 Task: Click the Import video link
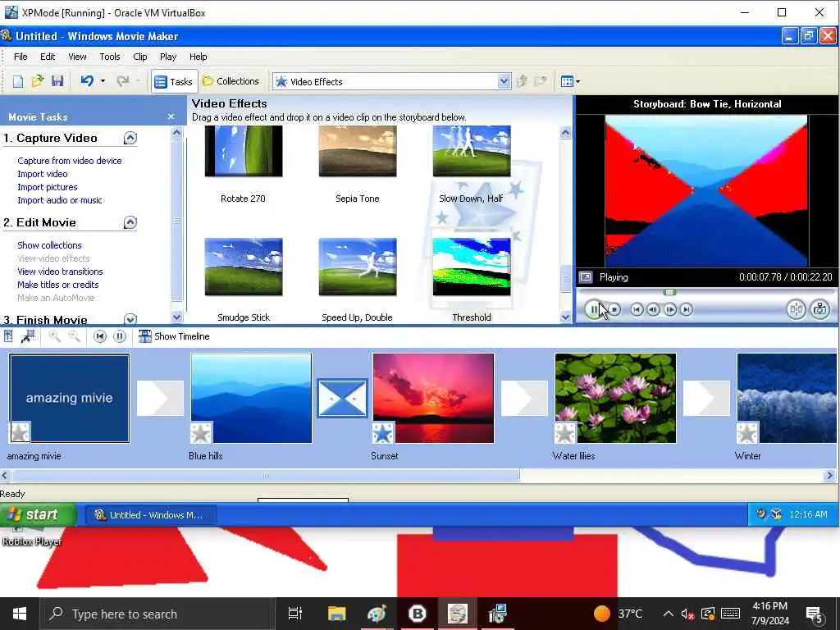[43, 174]
